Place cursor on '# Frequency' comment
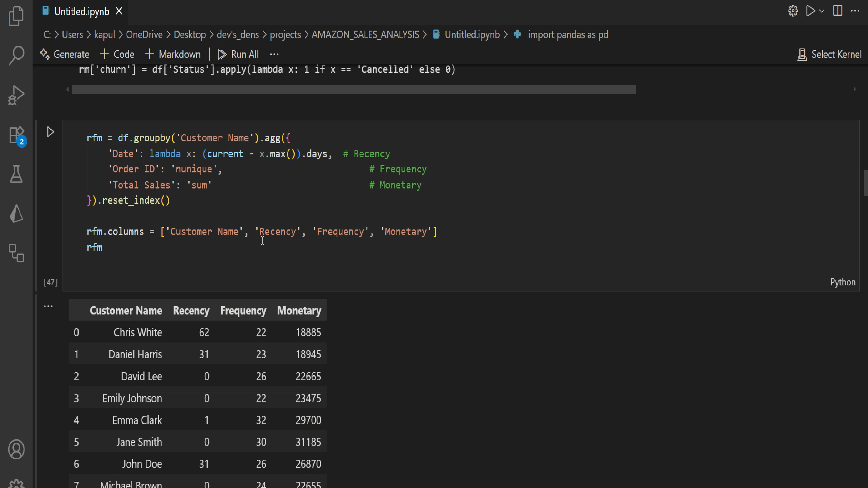Screen dimensions: 868x488 tap(398, 169)
